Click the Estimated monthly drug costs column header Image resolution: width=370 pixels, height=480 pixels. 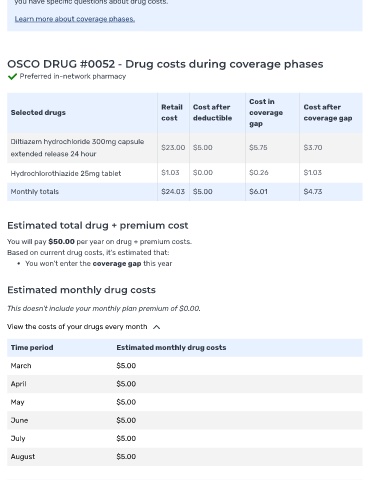171,348
